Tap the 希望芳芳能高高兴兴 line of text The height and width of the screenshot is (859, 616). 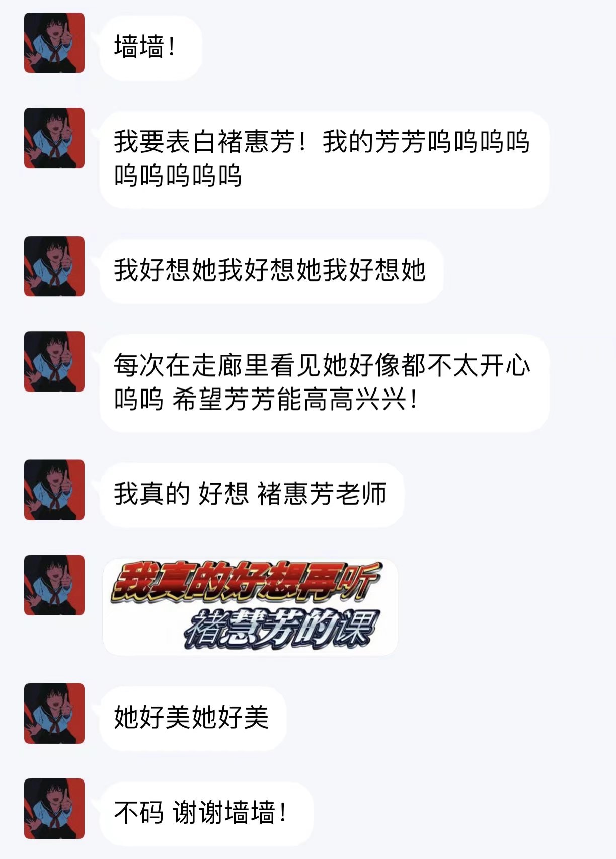pos(295,400)
